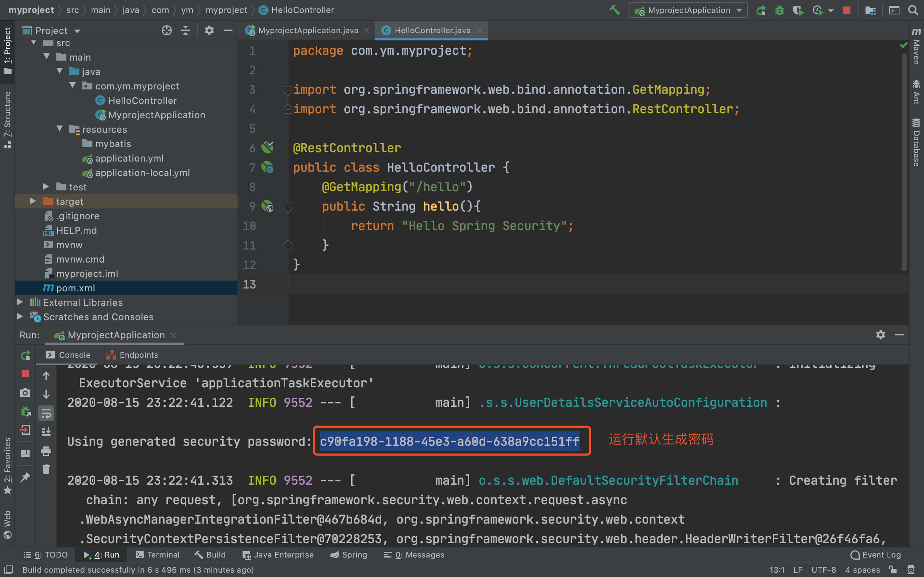
Task: Open the Terminal tool window
Action: pyautogui.click(x=158, y=555)
